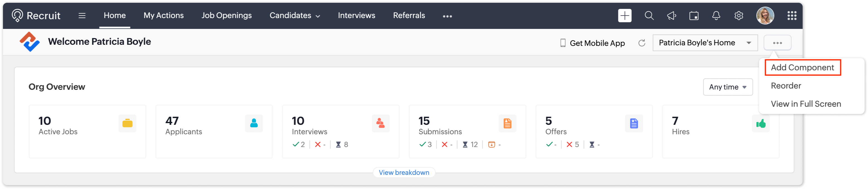The height and width of the screenshot is (189, 868).
Task: Select View in Full Screen
Action: (x=806, y=104)
